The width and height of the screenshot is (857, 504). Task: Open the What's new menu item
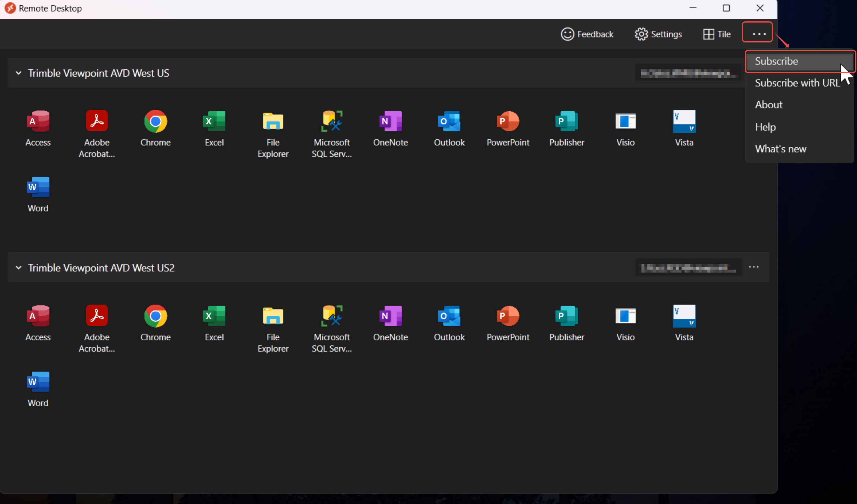(x=781, y=149)
